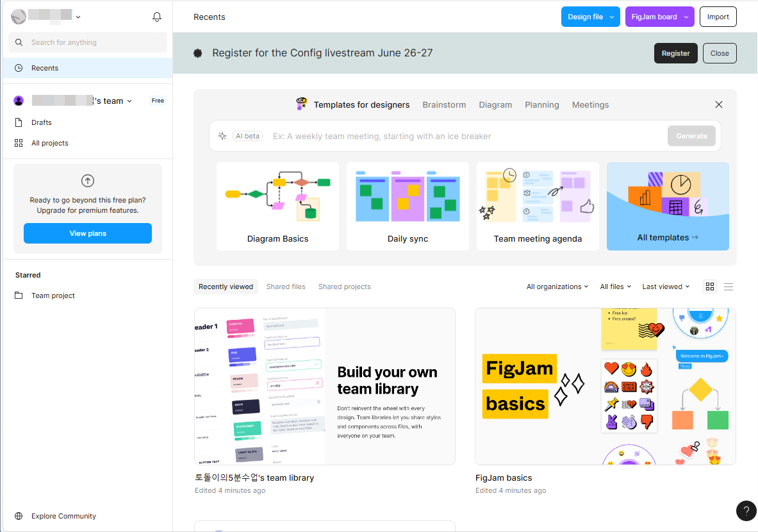Focus the AI template prompt field
This screenshot has height=532, width=758.
click(466, 137)
